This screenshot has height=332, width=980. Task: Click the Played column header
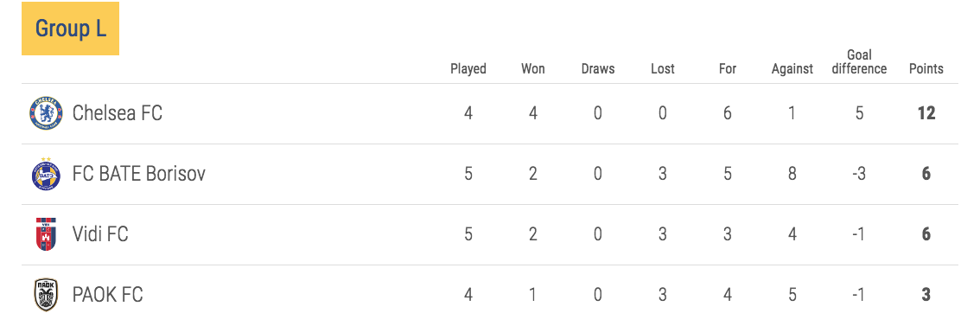click(468, 69)
